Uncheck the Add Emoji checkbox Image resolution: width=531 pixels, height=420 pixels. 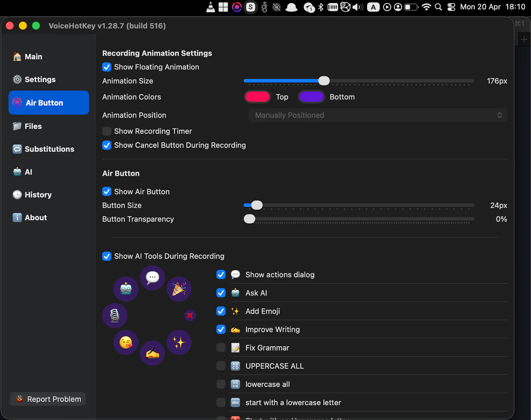tap(221, 311)
